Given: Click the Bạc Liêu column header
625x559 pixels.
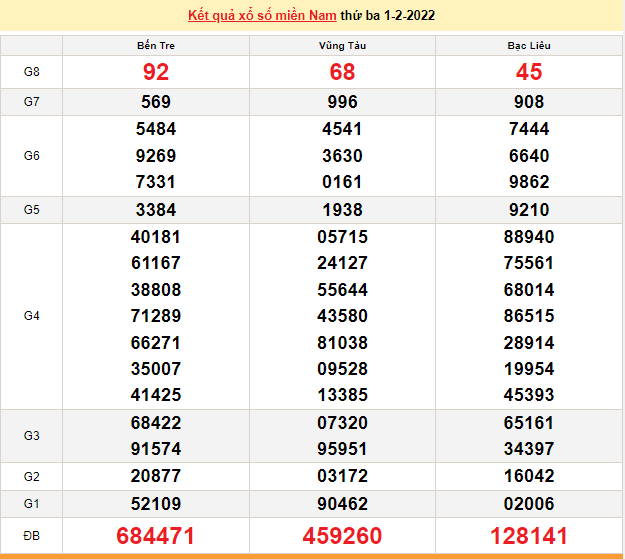Looking at the screenshot, I should coord(528,46).
